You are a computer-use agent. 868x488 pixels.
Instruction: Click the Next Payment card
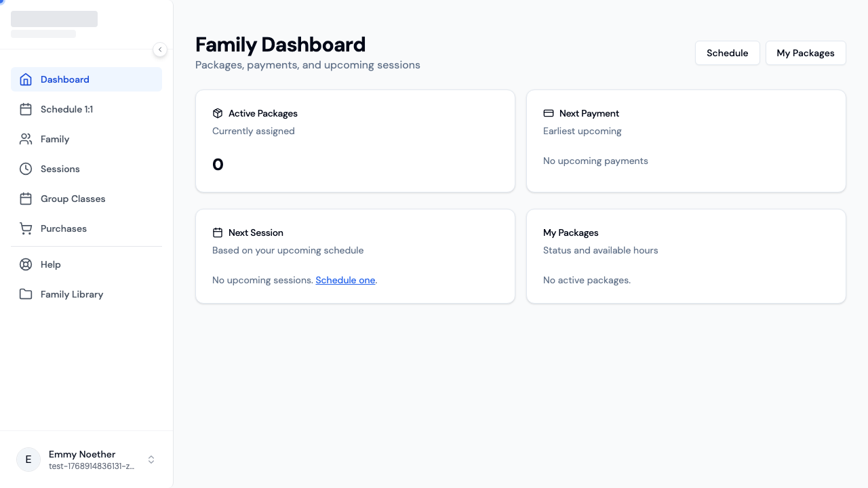coord(686,141)
